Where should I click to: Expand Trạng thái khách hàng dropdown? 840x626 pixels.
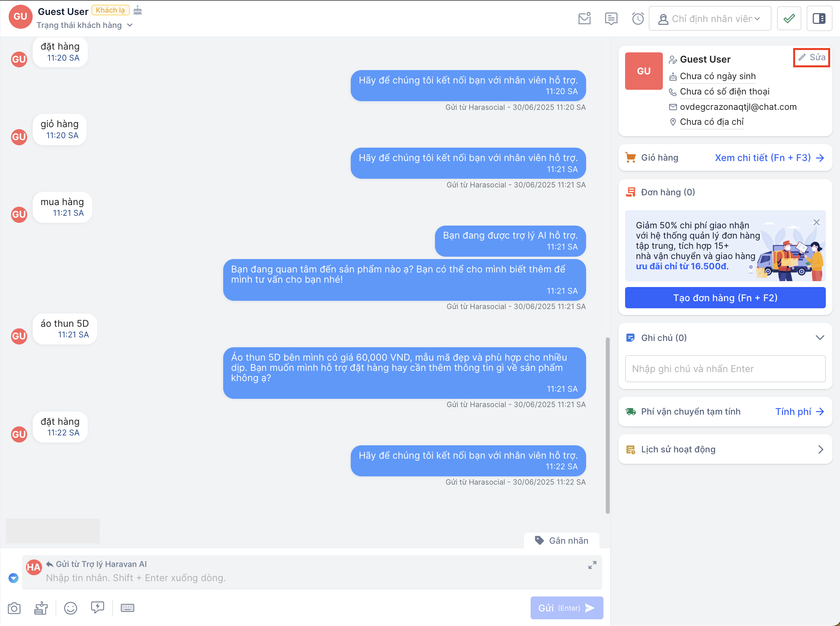85,25
